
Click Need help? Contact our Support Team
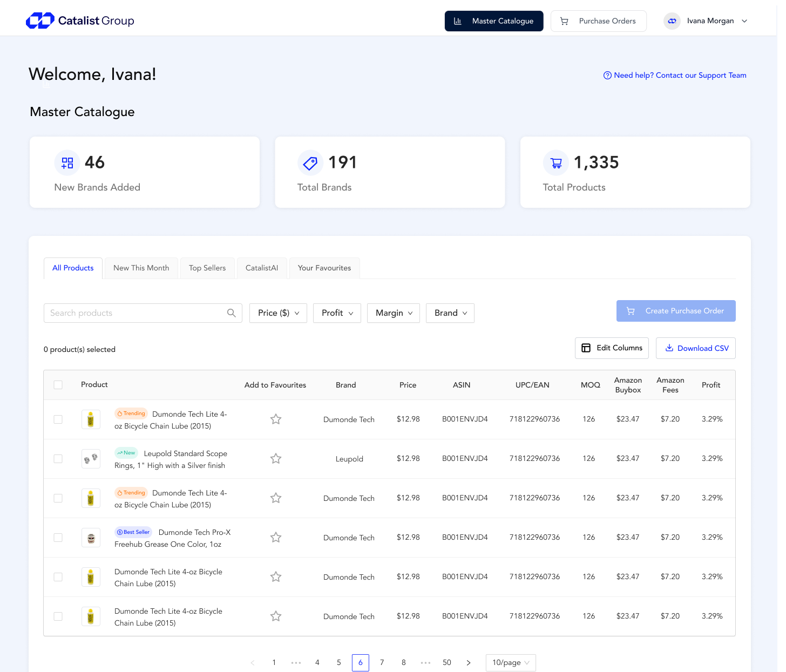[675, 75]
